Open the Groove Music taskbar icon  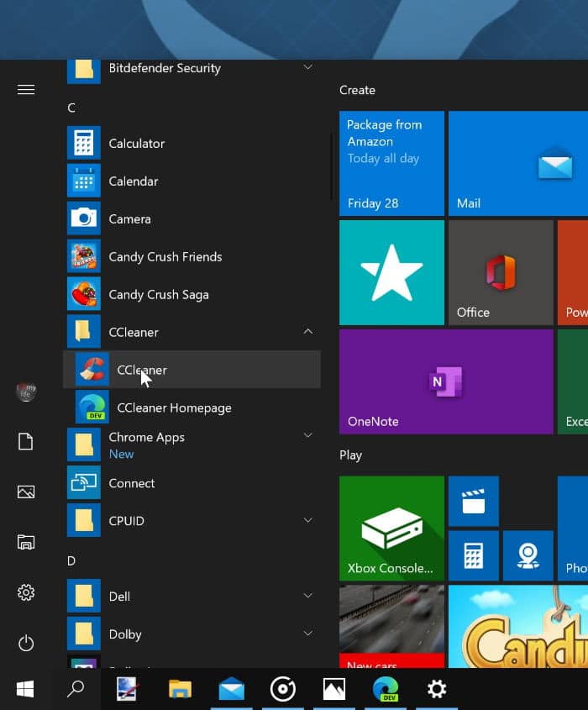coord(283,689)
